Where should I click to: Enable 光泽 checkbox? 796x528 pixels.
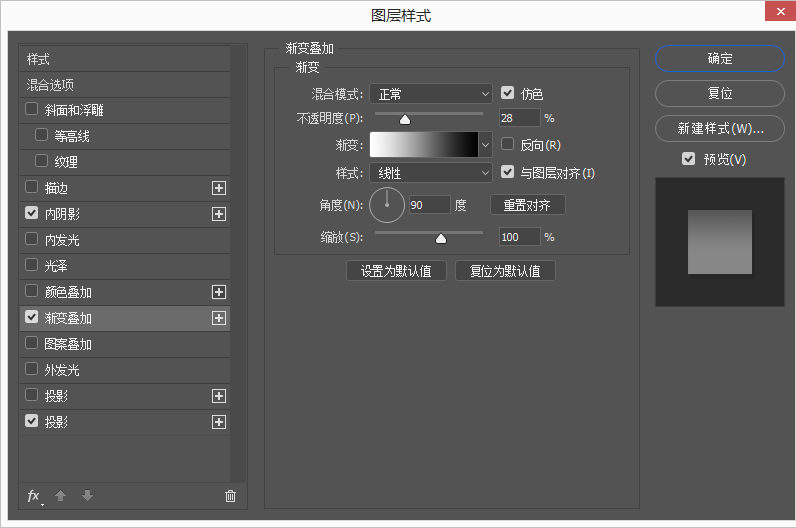point(31,265)
